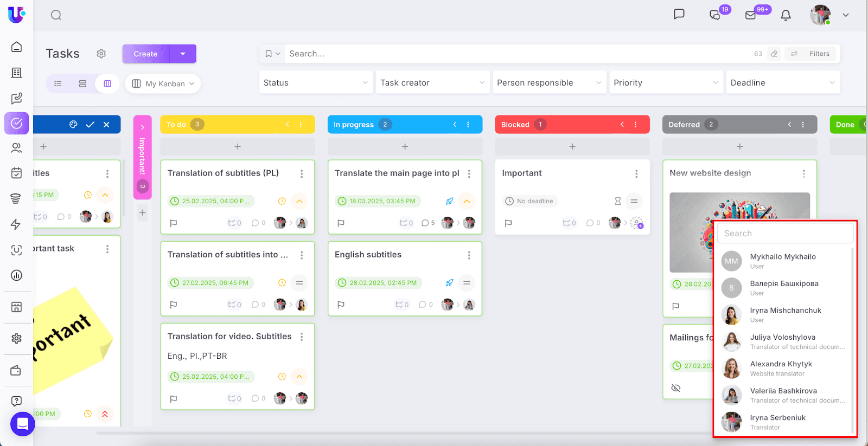Viewport: 868px width, 446px height.
Task: Click the user Search field in the popup
Action: tap(784, 234)
